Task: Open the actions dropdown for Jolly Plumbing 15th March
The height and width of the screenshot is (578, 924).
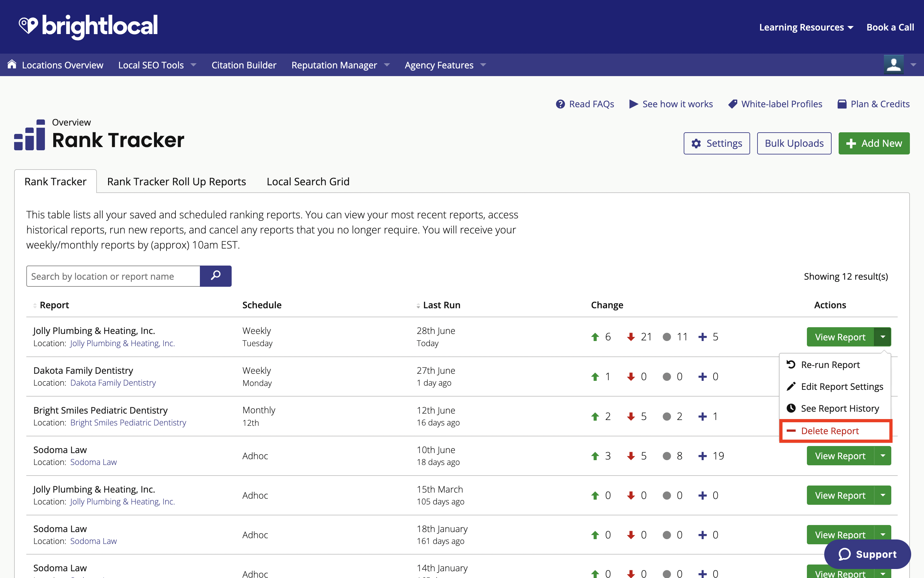Action: [882, 495]
